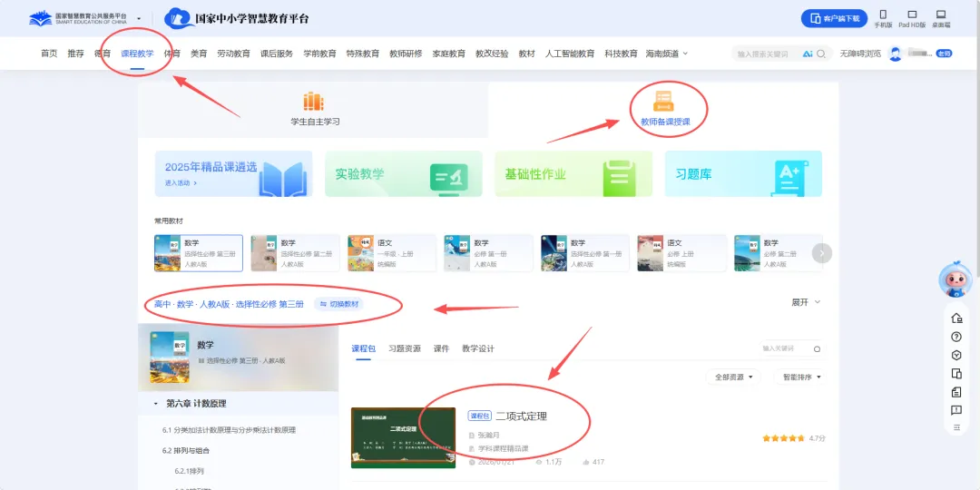Select 课程教学 in the navigation bar
This screenshot has height=490, width=980.
pos(137,54)
